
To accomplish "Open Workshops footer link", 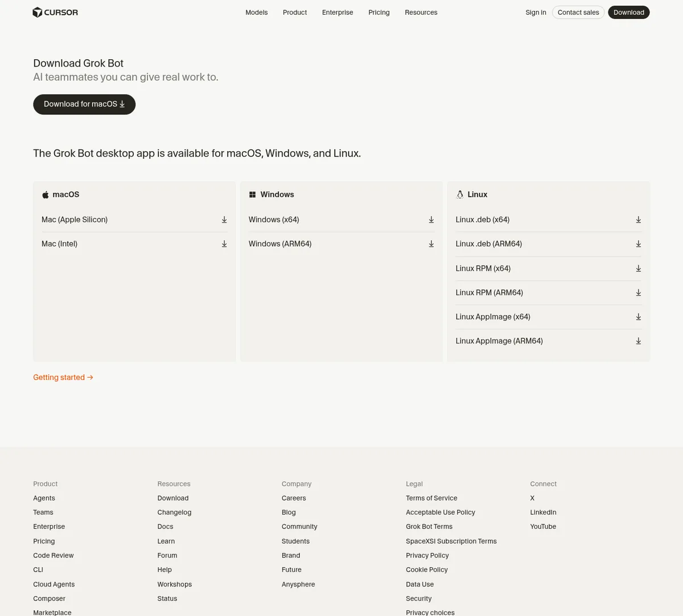I will 175,585.
